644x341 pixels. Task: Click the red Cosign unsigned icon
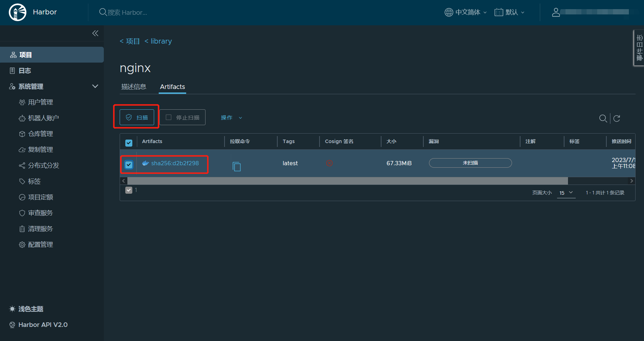pyautogui.click(x=329, y=163)
